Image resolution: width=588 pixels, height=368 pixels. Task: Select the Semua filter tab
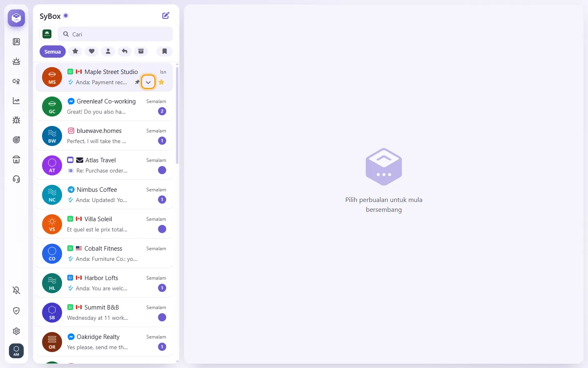(53, 52)
